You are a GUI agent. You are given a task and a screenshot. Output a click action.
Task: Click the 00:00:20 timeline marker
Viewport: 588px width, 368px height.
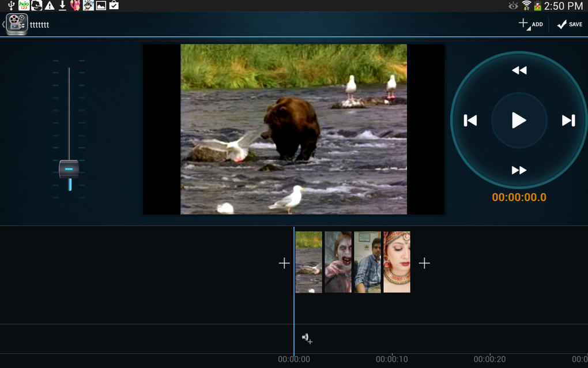point(489,359)
